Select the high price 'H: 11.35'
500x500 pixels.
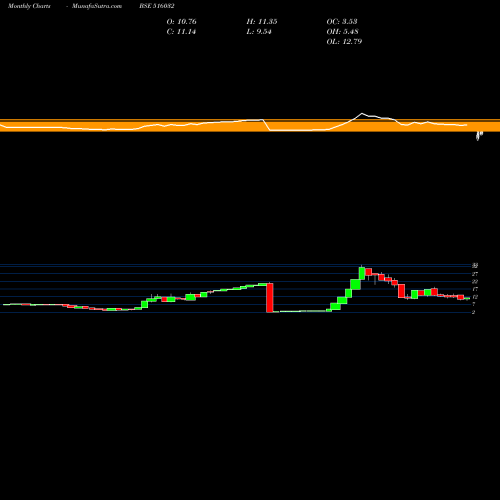click(262, 22)
